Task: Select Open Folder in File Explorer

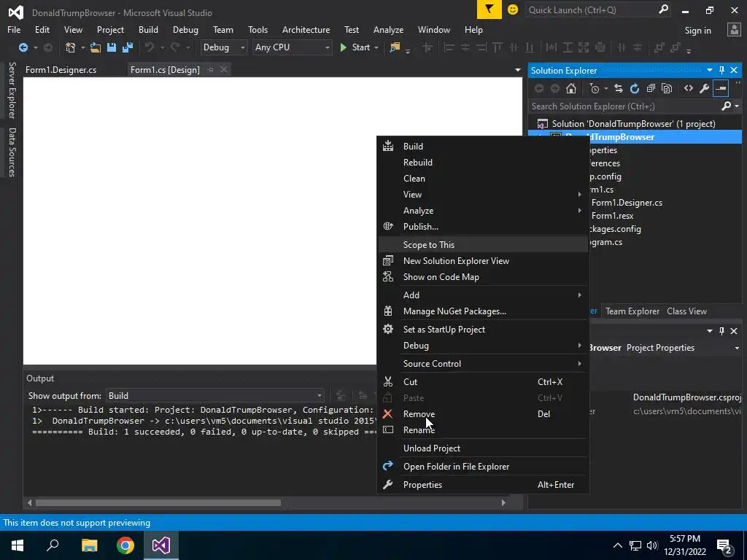Action: (484, 467)
